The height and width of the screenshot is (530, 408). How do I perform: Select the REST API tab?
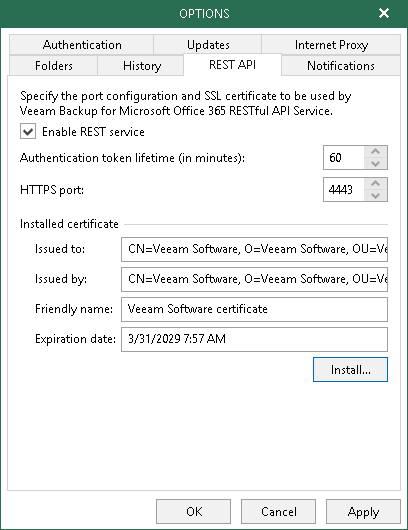232,65
